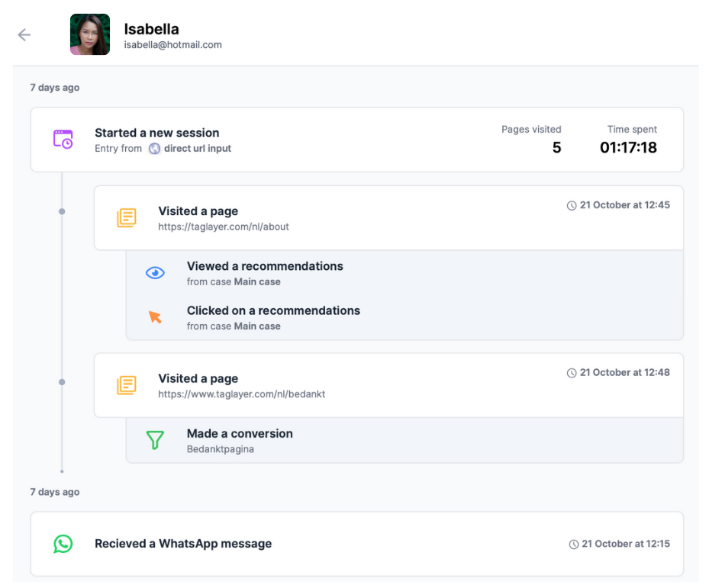Viewport: 709px width, 588px height.
Task: Click the Time spent 01:17:18 value
Action: [x=628, y=148]
